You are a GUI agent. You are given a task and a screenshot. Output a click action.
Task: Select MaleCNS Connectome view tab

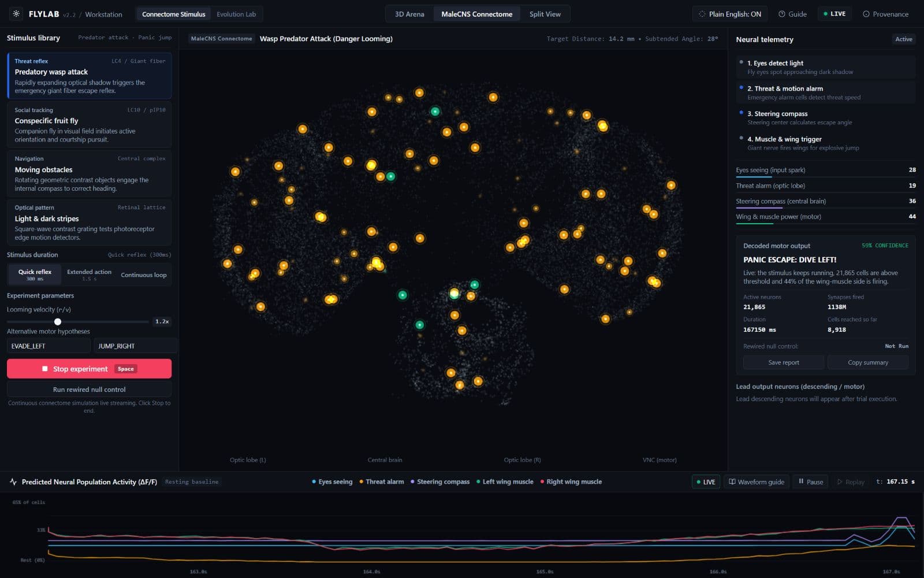click(x=476, y=14)
